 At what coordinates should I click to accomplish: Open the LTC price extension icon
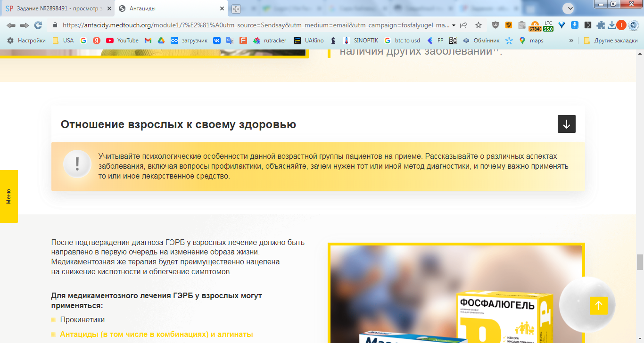[x=548, y=26]
